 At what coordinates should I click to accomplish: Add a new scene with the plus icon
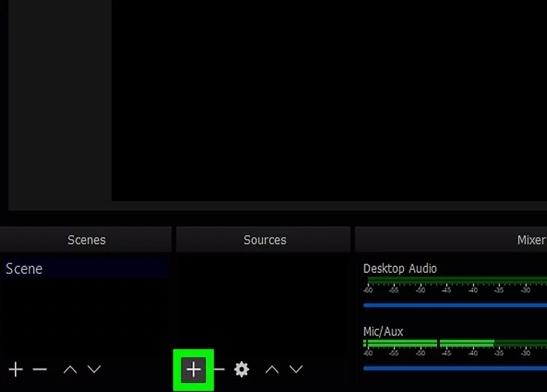[16, 369]
